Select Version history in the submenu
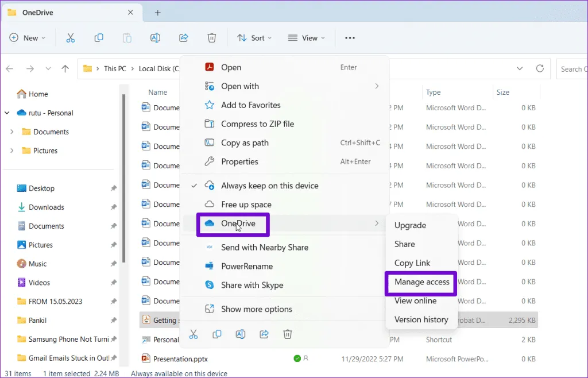Viewport: 588px width, 378px height. [421, 319]
